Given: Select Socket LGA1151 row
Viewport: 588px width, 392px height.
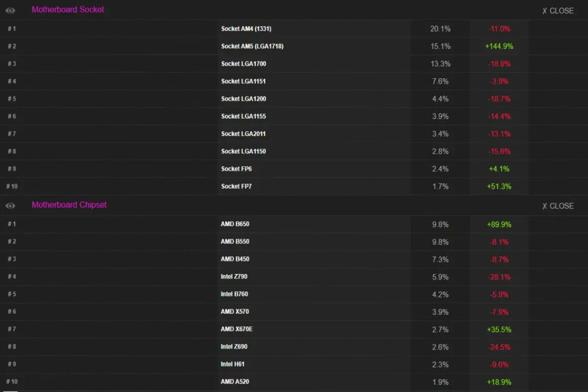Looking at the screenshot, I should (294, 81).
